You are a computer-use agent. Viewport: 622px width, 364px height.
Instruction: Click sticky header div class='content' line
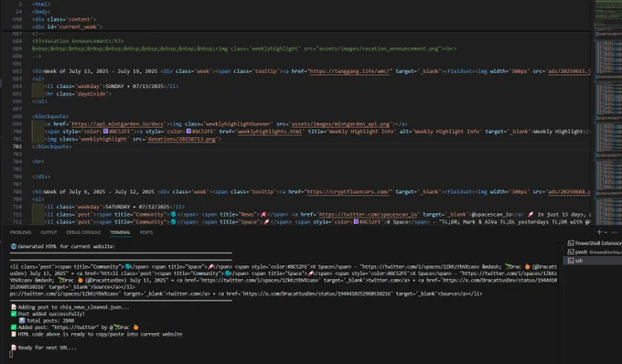pyautogui.click(x=64, y=19)
